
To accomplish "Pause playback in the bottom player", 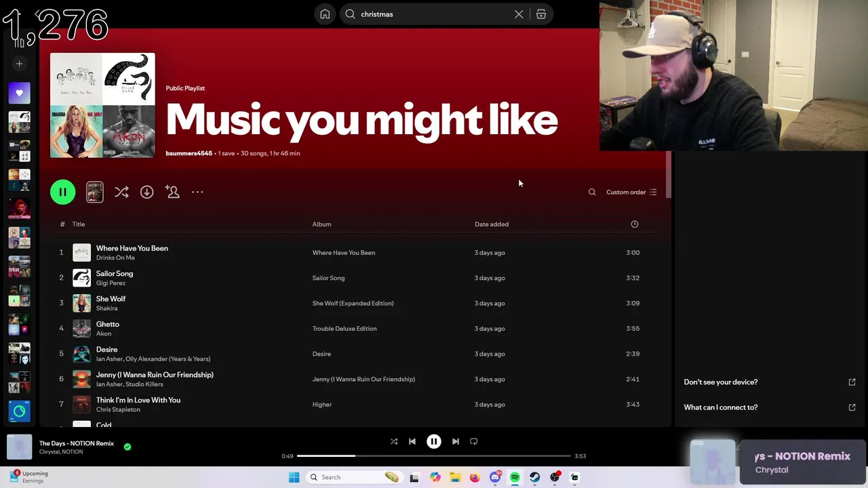I will (x=434, y=441).
